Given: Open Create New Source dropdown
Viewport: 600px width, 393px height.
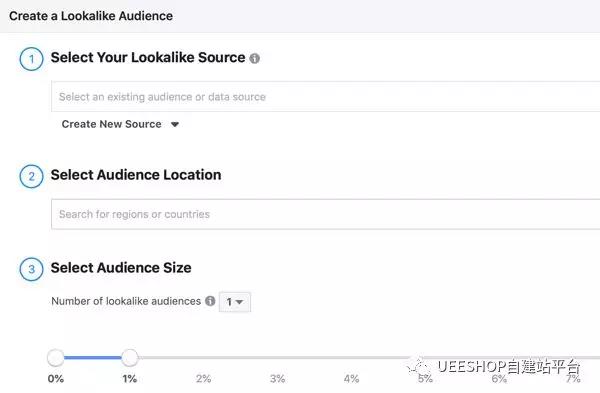Looking at the screenshot, I should pos(120,124).
